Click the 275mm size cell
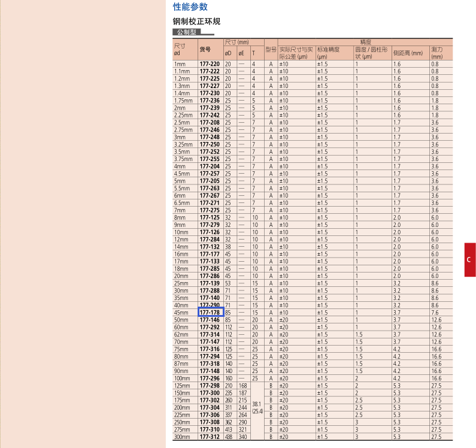 [x=182, y=430]
